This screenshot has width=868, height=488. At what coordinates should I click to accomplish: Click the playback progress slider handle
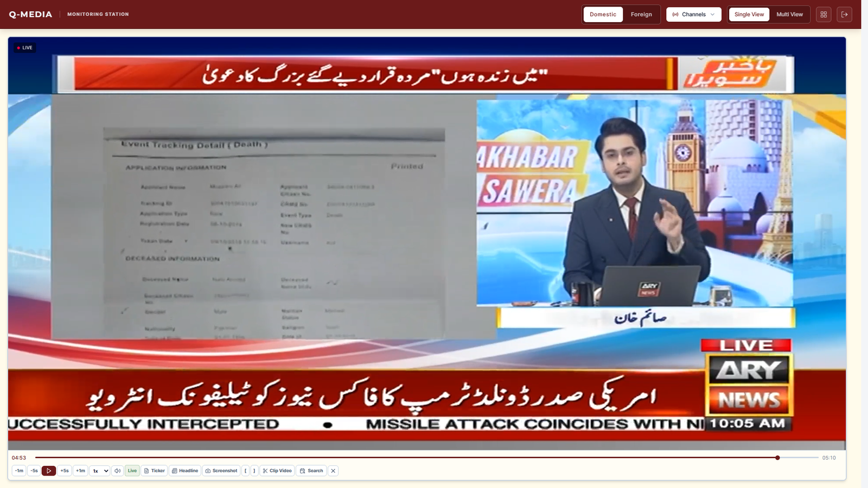[x=777, y=458]
